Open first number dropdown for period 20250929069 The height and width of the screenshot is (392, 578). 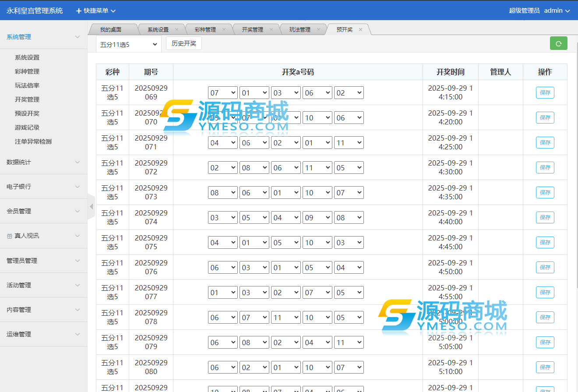pos(222,93)
